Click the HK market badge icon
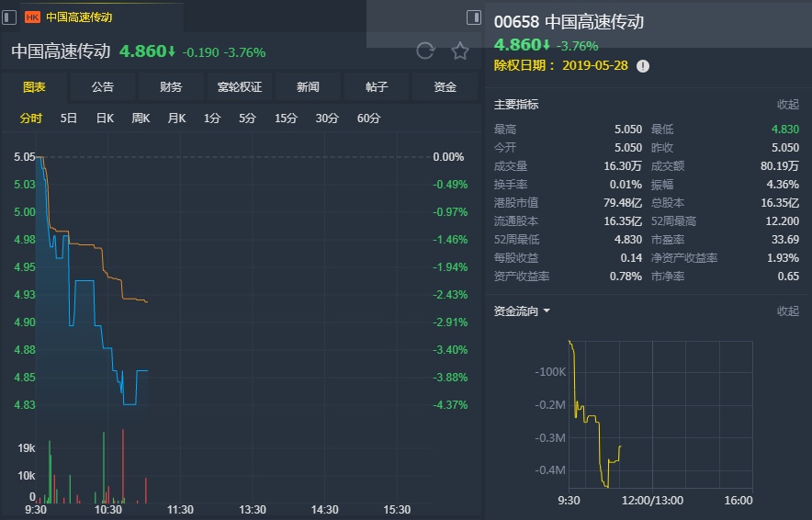The image size is (812, 520). (32, 17)
